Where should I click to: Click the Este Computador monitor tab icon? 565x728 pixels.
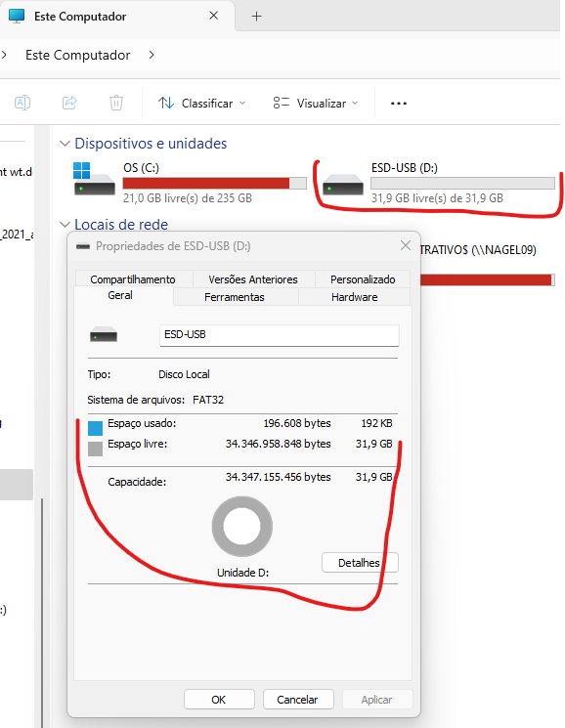[x=17, y=16]
